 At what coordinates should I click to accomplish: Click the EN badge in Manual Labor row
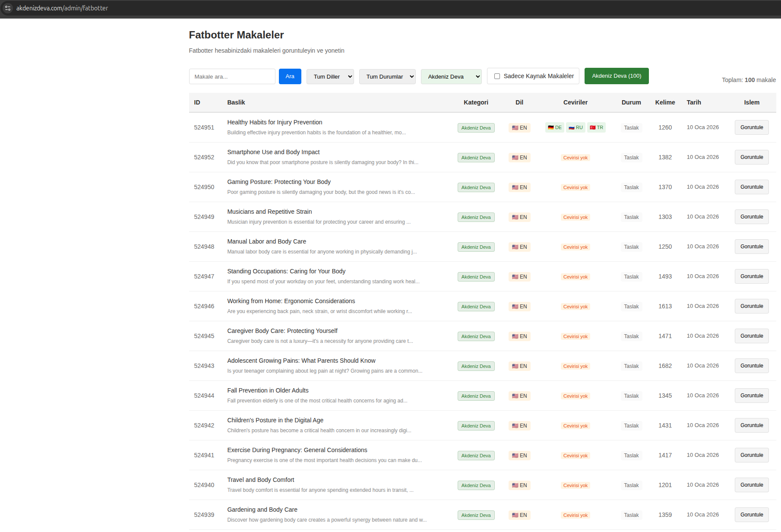coord(519,247)
